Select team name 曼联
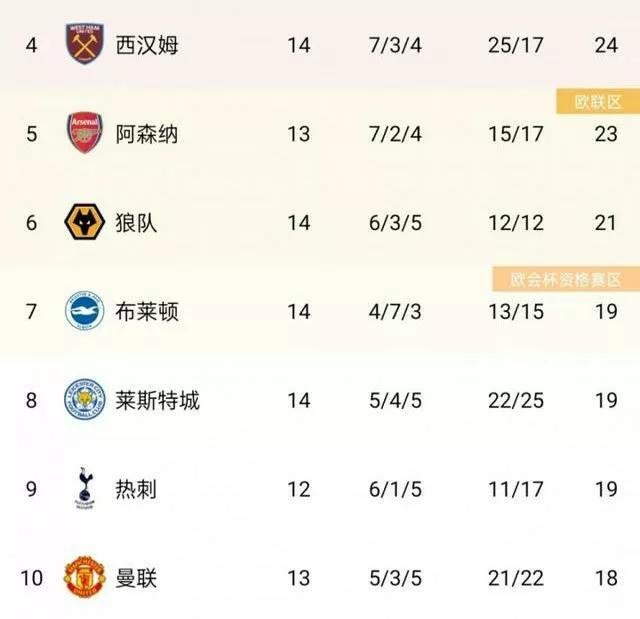The height and width of the screenshot is (619, 640). (136, 578)
